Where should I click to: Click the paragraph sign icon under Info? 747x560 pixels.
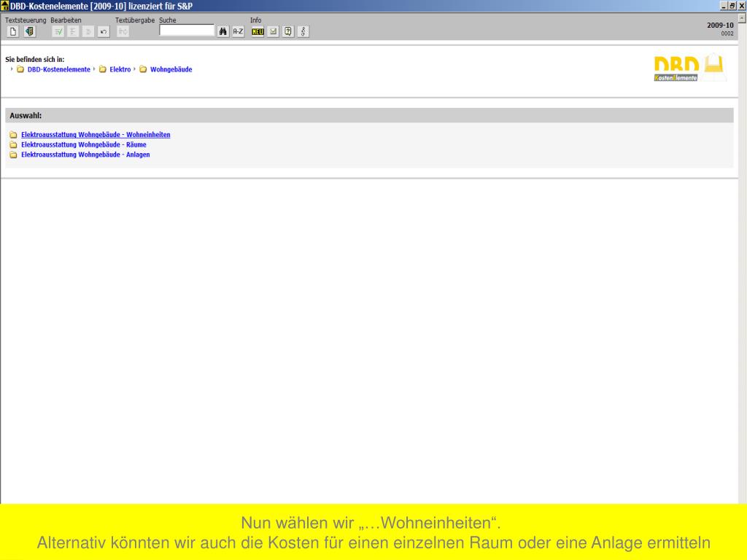point(303,31)
